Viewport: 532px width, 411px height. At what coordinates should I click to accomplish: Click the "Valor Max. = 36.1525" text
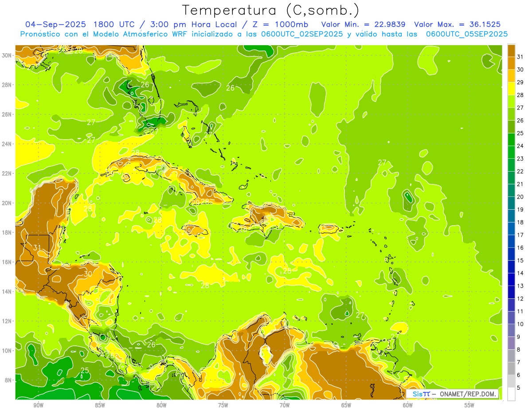457,24
